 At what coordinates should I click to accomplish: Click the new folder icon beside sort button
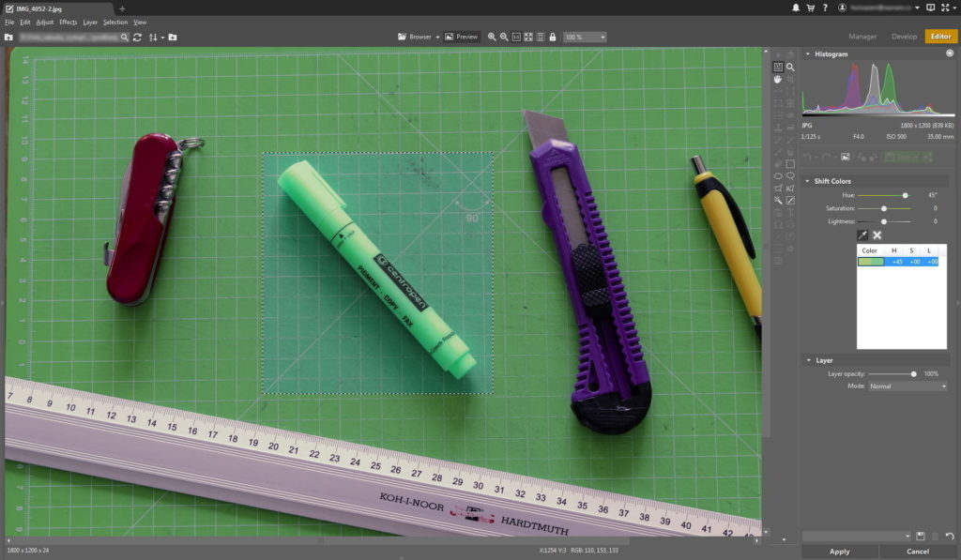(173, 38)
